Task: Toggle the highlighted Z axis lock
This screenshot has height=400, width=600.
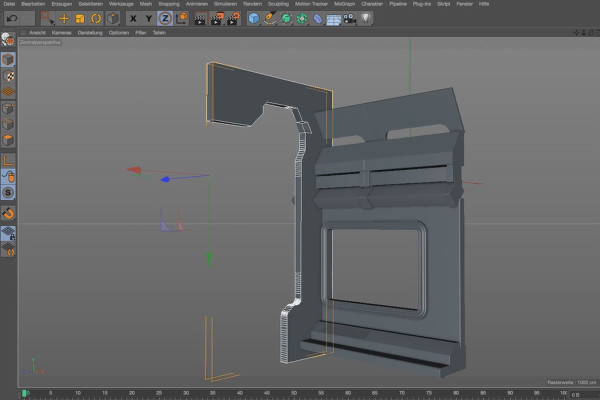Action: click(165, 18)
